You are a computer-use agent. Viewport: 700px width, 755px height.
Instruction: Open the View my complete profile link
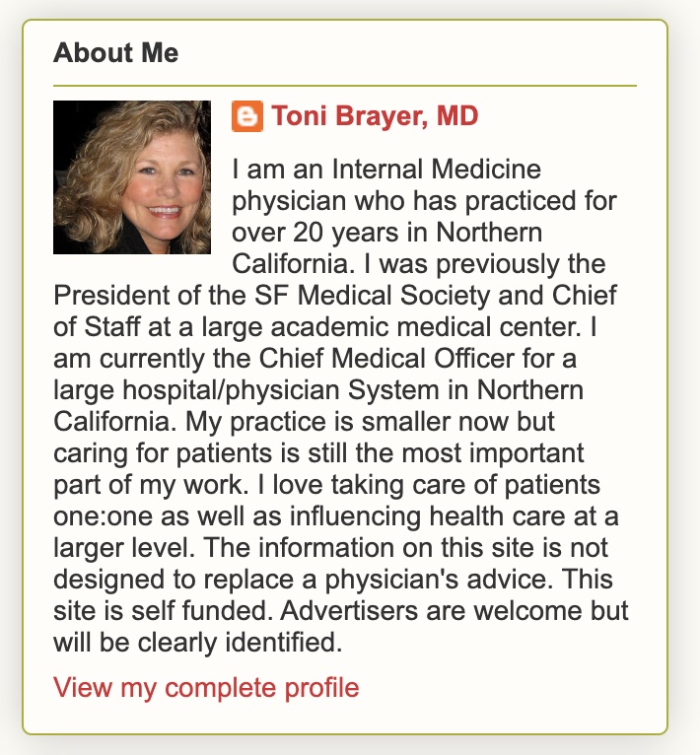(206, 687)
